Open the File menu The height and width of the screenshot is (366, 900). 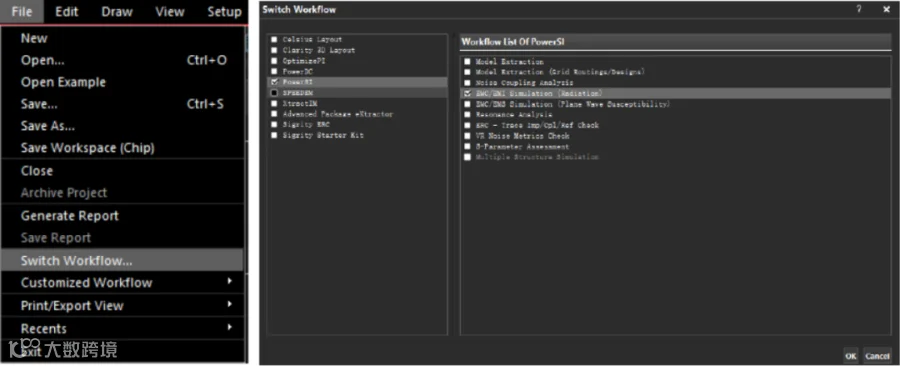(22, 11)
